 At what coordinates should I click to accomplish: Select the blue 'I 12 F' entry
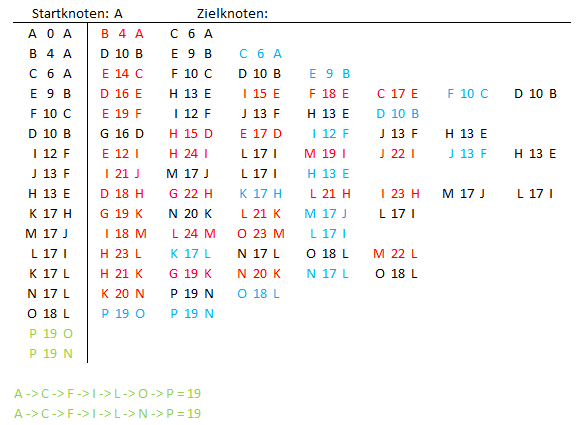click(330, 134)
